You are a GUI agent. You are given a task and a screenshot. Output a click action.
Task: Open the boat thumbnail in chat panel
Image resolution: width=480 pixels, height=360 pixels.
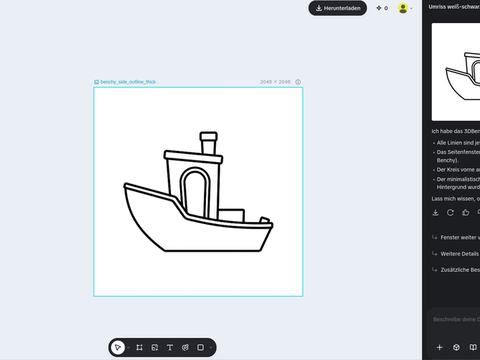tap(456, 72)
